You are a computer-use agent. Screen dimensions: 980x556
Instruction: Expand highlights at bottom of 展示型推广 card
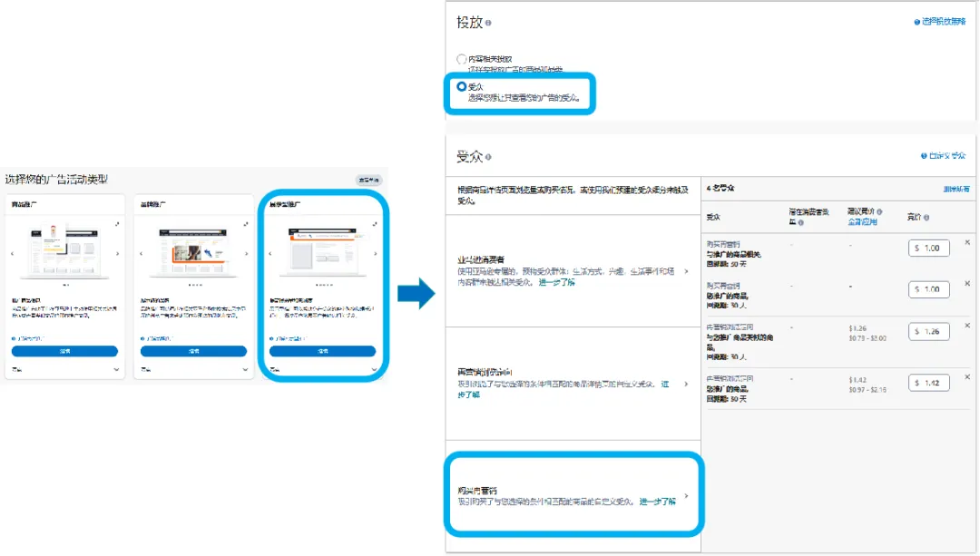374,370
